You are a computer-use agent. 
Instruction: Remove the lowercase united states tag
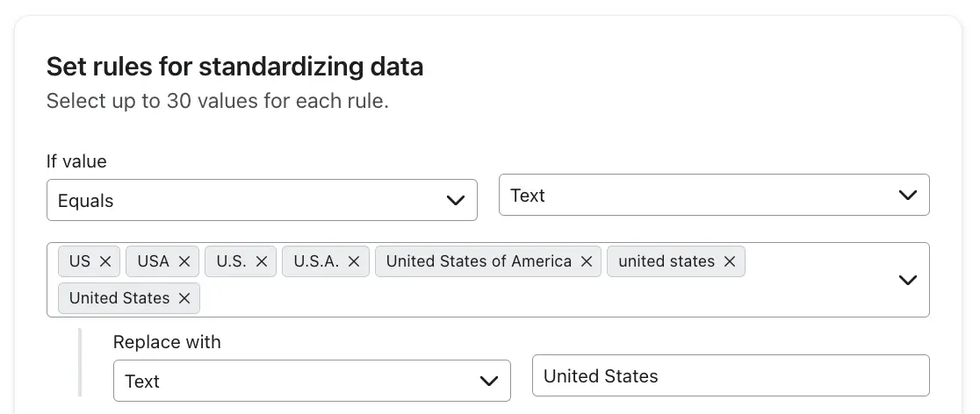coord(730,261)
